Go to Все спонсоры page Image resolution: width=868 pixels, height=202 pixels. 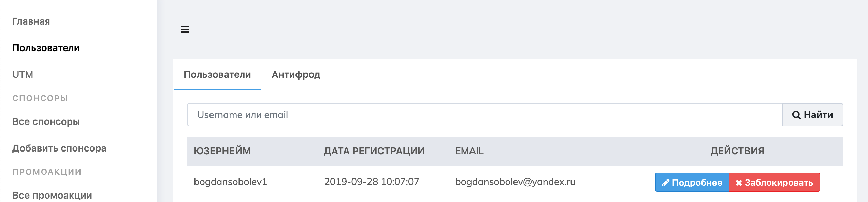pyautogui.click(x=46, y=122)
